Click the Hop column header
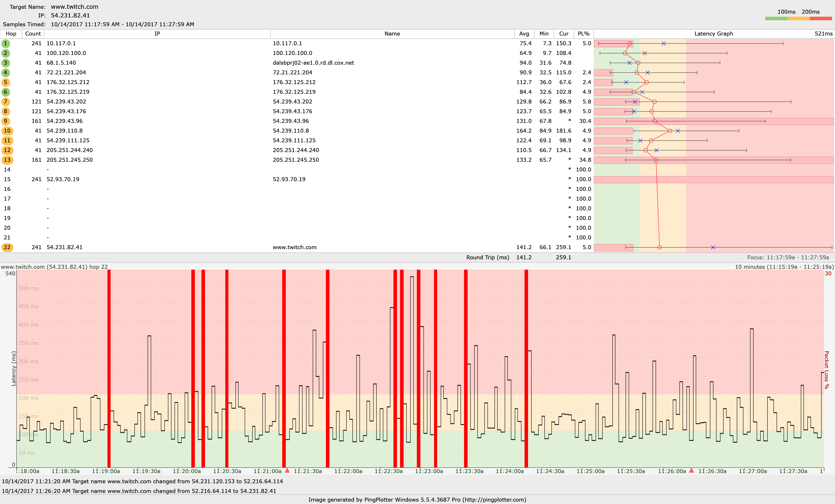835x504 pixels. [11, 34]
